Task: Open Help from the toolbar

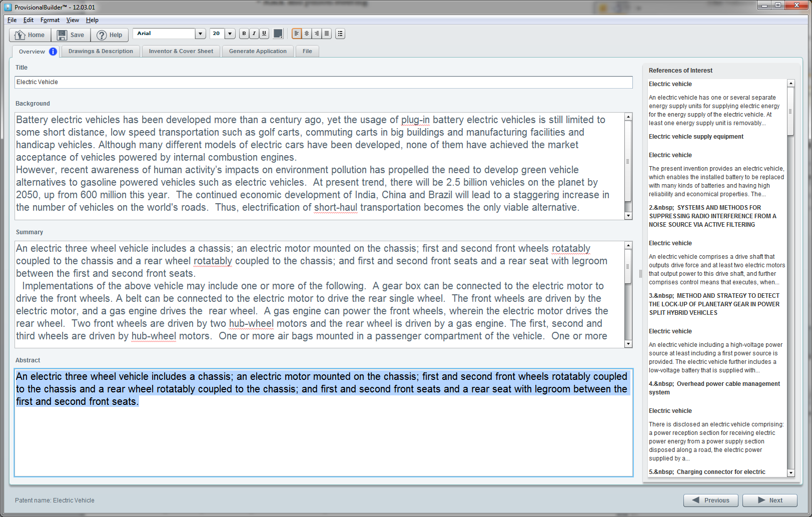Action: click(x=110, y=35)
